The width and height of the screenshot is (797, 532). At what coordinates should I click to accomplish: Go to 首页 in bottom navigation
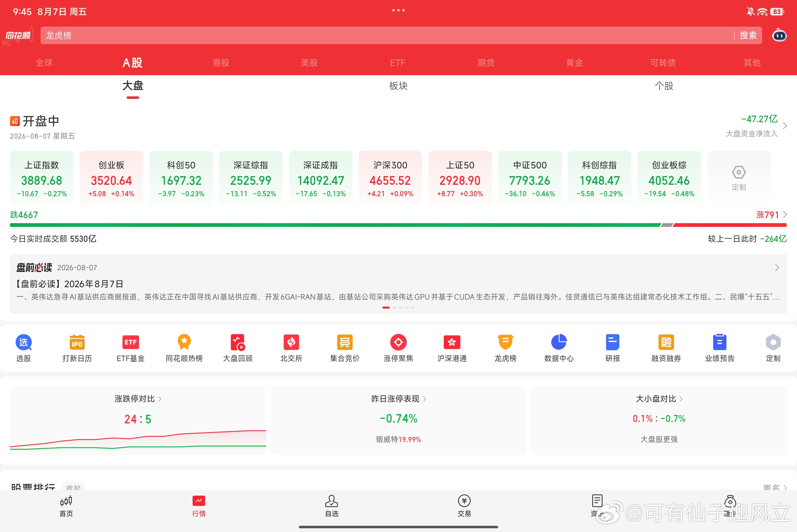66,506
